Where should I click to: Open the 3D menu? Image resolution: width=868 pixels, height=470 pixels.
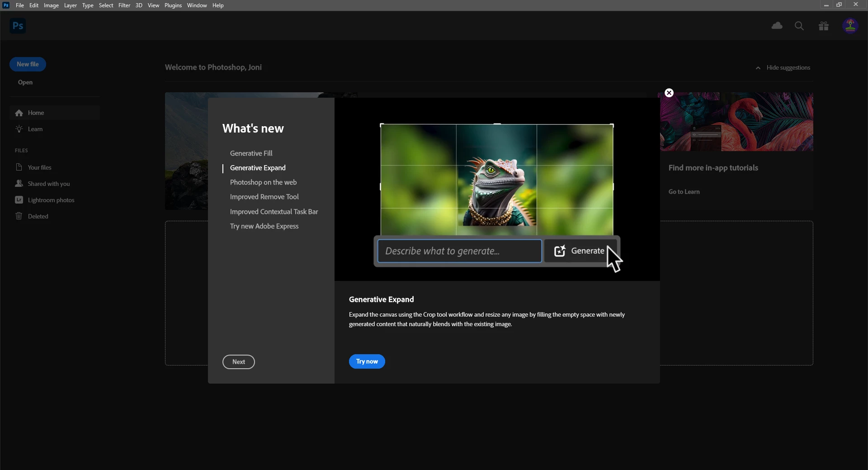(139, 5)
